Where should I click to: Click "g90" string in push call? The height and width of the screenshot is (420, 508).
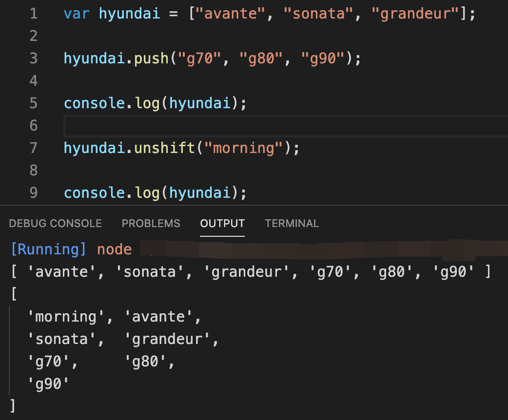(323, 58)
